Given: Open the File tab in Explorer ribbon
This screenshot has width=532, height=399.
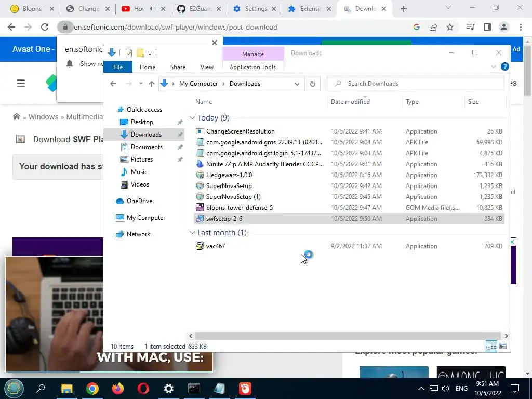Looking at the screenshot, I should tap(118, 67).
